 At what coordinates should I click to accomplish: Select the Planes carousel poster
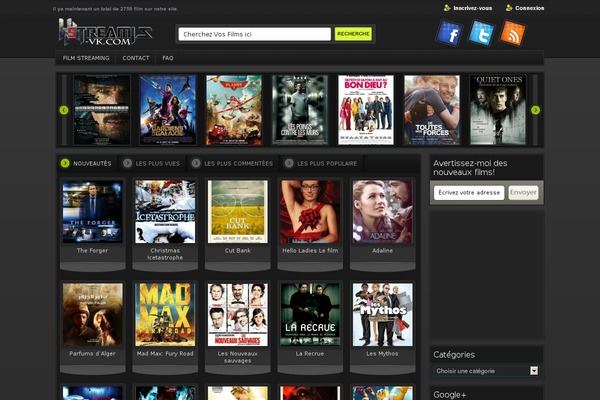pyautogui.click(x=234, y=110)
